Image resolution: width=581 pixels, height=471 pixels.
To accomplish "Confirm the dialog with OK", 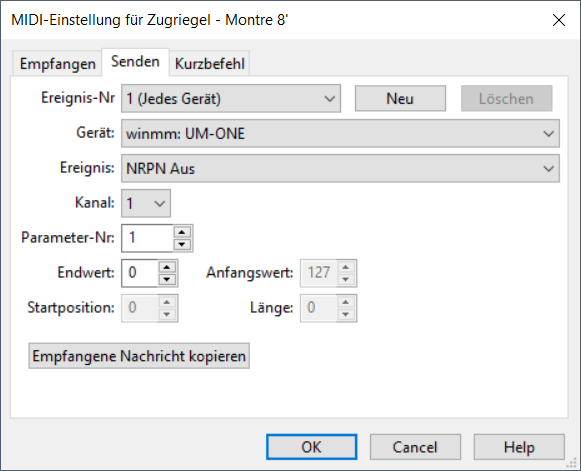I will (311, 447).
